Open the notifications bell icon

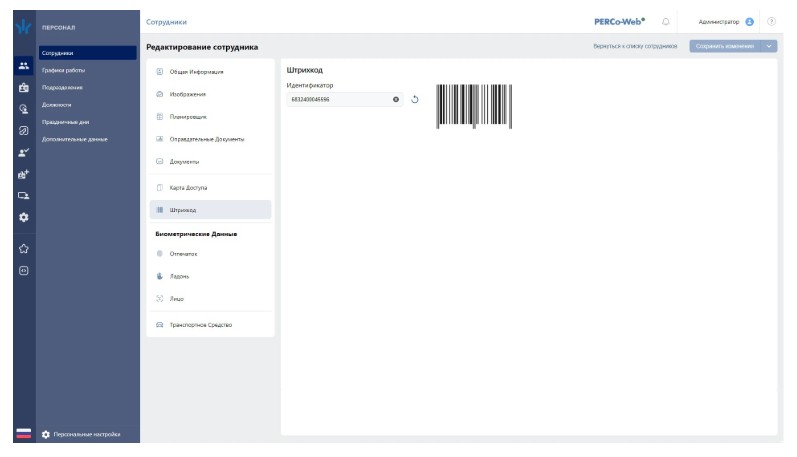click(666, 21)
